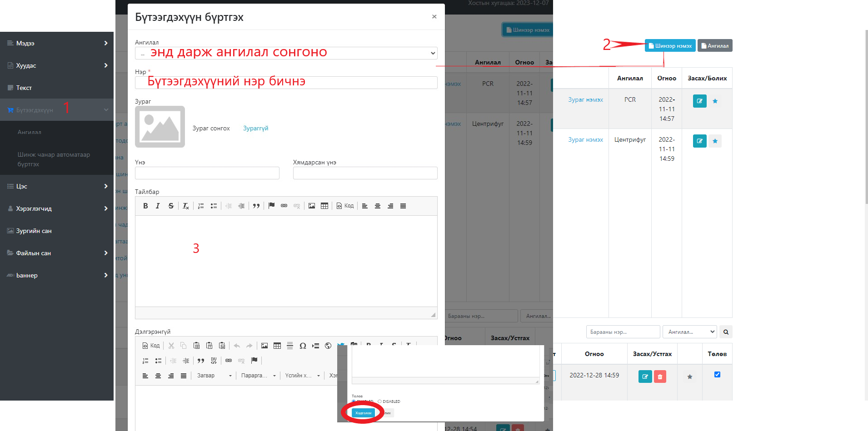Uncheck the Төлөв checkbox in the table row

click(x=717, y=375)
